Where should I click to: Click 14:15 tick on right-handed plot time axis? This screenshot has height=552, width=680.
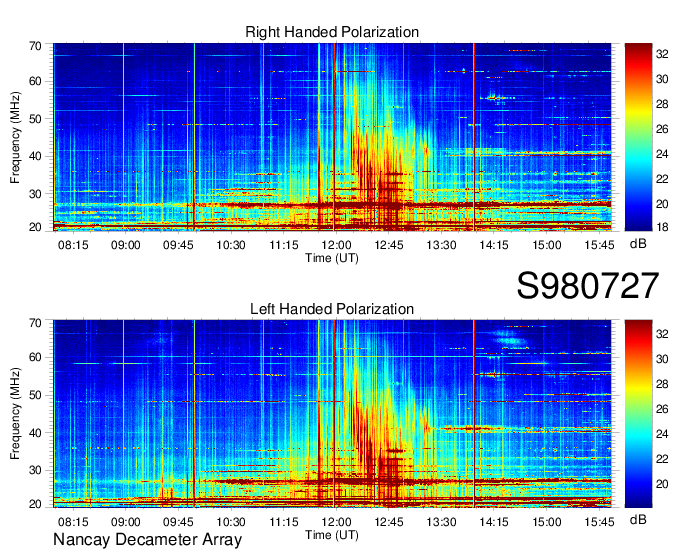click(x=494, y=245)
